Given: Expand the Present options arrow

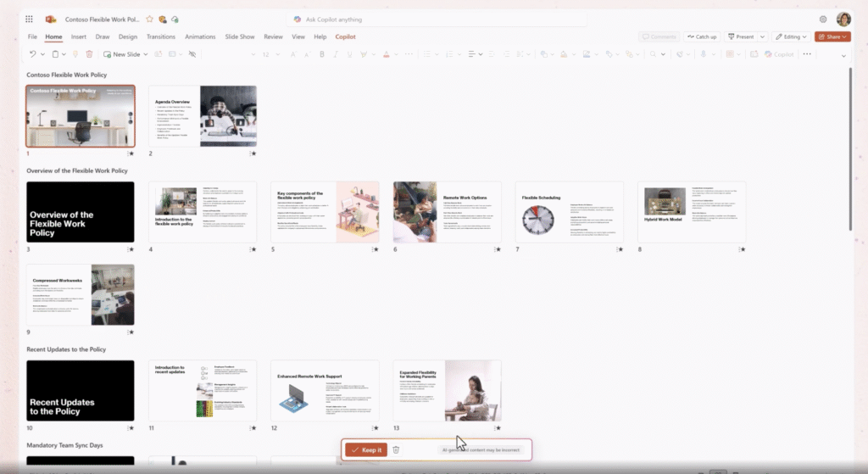Looking at the screenshot, I should click(762, 36).
